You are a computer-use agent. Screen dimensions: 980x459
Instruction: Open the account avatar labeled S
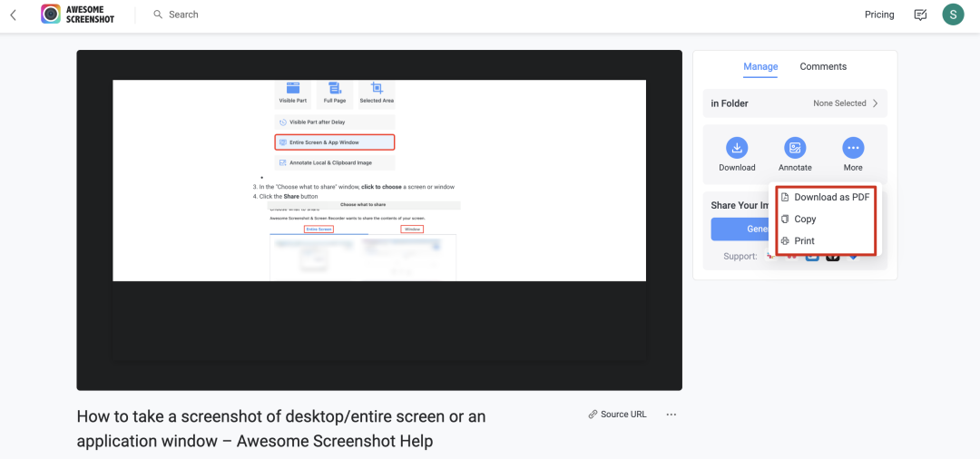click(953, 15)
